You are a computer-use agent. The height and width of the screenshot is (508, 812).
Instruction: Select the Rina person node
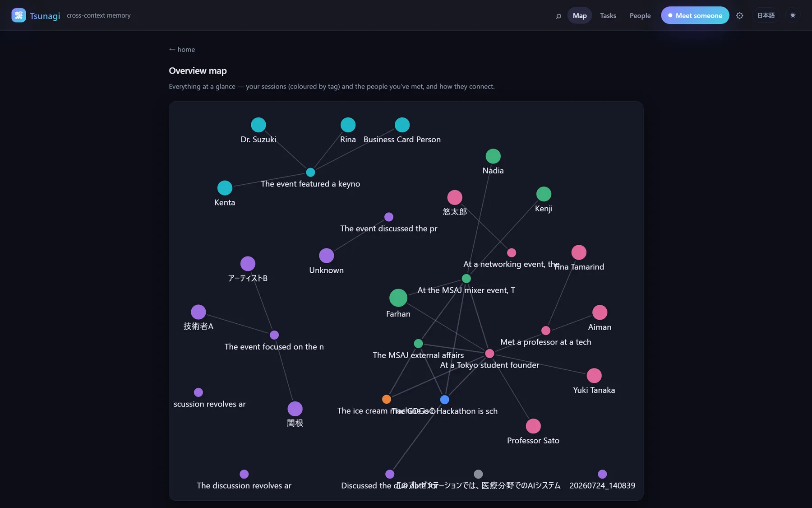[x=348, y=125]
